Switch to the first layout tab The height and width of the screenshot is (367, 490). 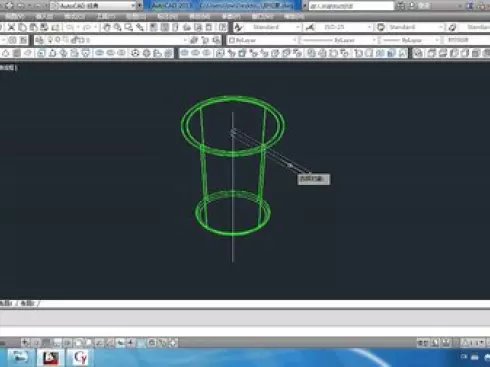[x=7, y=303]
